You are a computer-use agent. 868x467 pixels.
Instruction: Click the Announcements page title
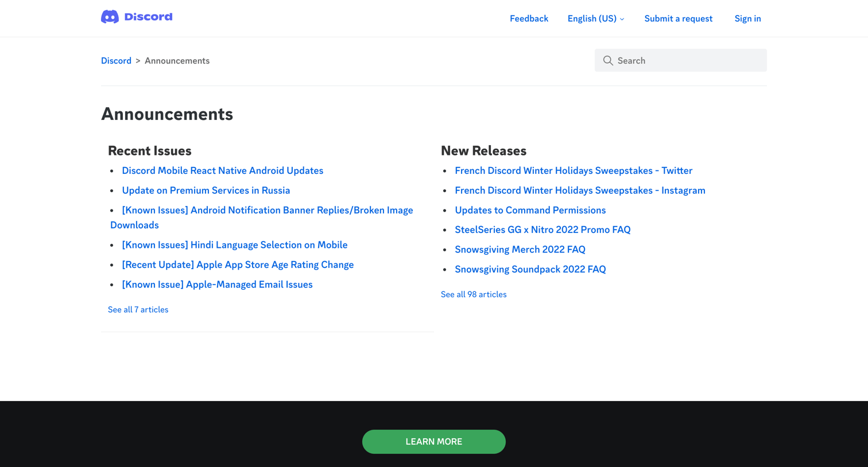167,114
